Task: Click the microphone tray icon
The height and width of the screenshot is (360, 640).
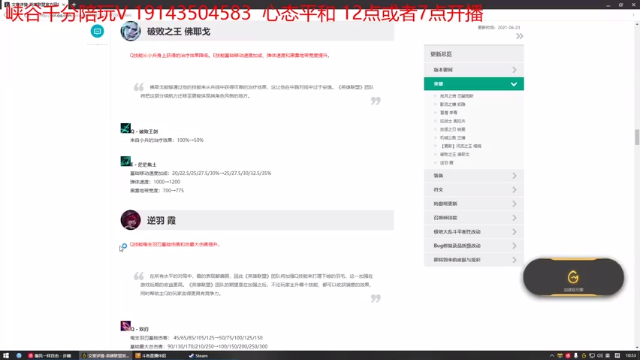Action: (576, 356)
